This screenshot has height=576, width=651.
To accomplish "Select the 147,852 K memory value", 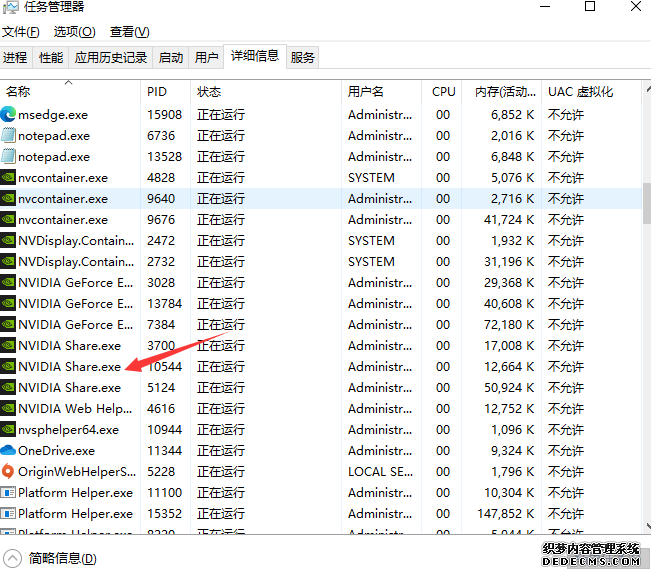I will pyautogui.click(x=505, y=513).
